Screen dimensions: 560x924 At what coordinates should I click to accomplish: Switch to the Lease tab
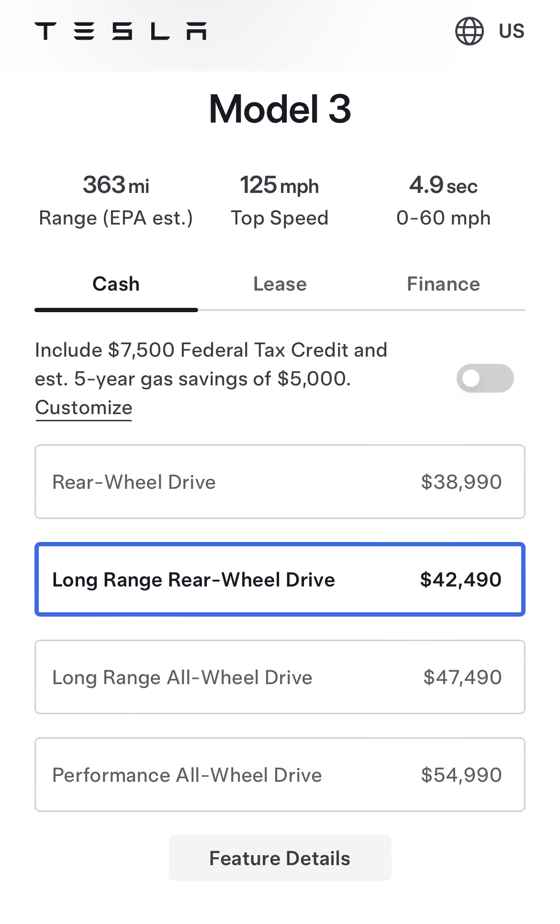click(280, 284)
